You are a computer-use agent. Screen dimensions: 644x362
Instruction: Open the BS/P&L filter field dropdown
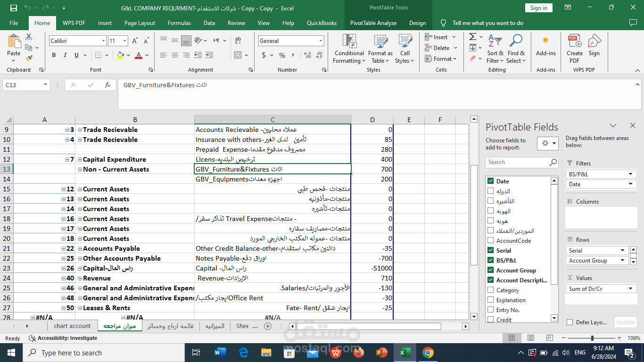(x=630, y=174)
